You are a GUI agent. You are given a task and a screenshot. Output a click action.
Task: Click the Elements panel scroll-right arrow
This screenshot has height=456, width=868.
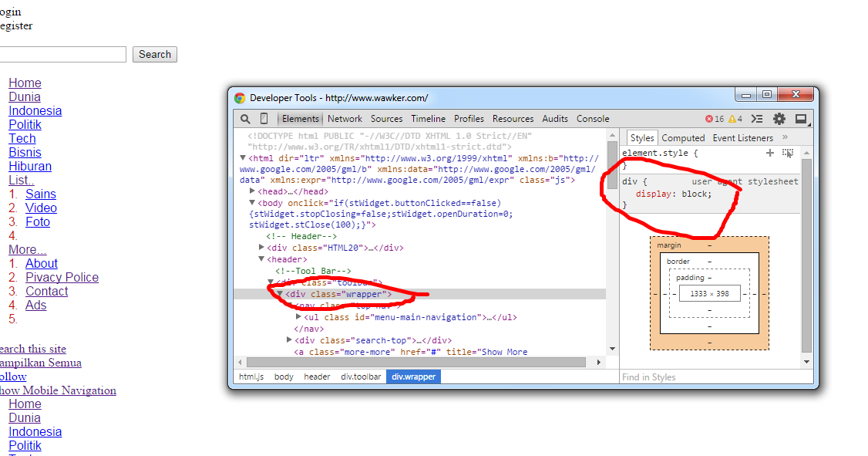click(598, 363)
